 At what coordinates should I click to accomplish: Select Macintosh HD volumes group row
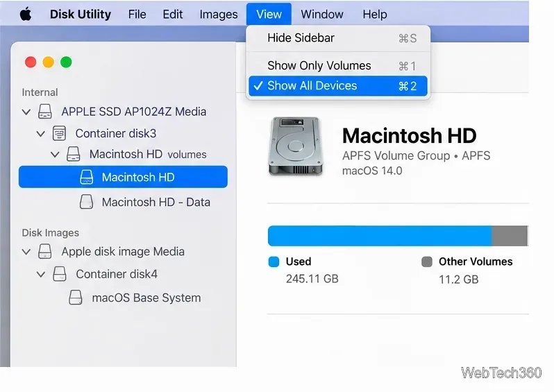point(123,154)
